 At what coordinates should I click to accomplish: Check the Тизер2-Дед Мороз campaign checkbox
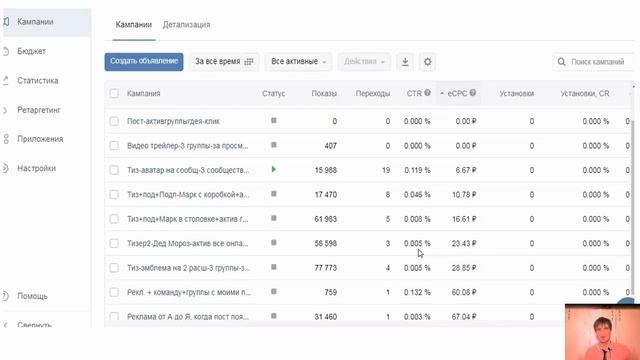114,244
